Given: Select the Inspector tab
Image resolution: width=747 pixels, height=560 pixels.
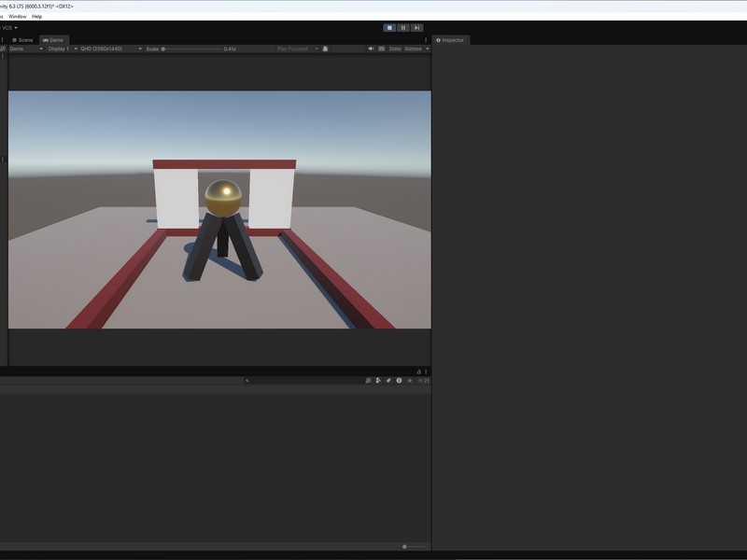Looking at the screenshot, I should 451,40.
